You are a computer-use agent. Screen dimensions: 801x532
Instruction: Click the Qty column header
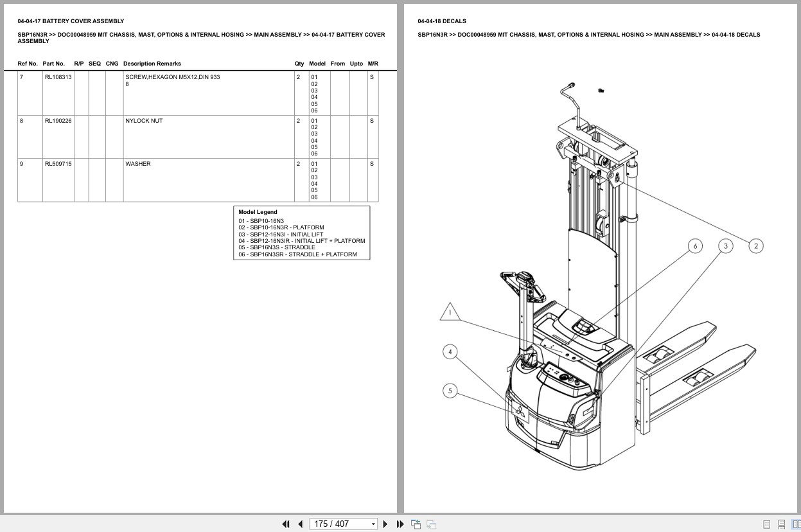click(299, 64)
